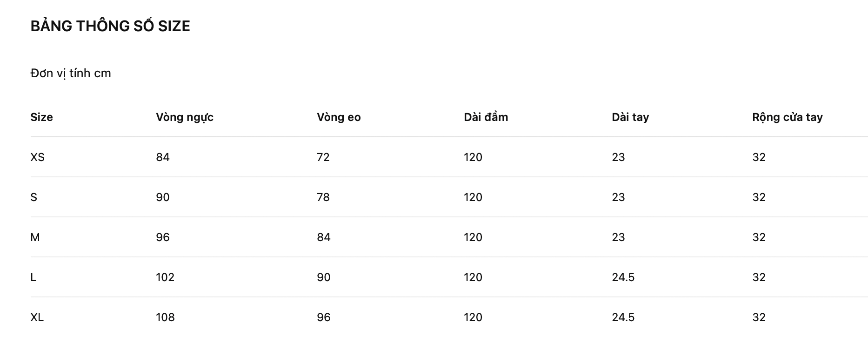The height and width of the screenshot is (363, 868).
Task: Click the "Rộng cửa tay" column header
Action: click(787, 117)
